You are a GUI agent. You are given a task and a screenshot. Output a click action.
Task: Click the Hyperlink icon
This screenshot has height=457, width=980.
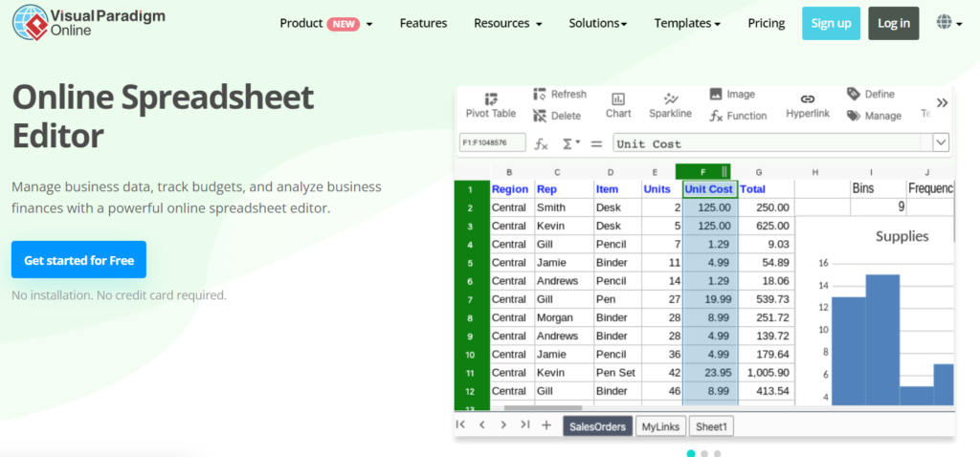pos(807,98)
